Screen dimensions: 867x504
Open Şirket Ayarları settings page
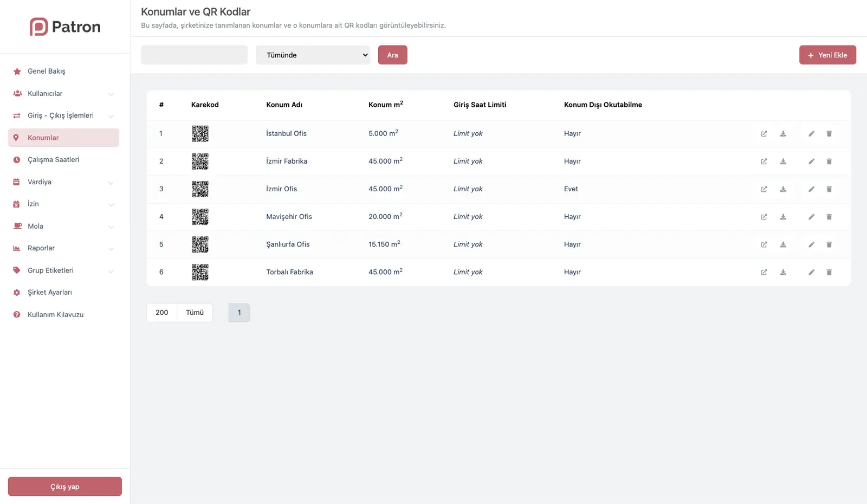tap(49, 293)
